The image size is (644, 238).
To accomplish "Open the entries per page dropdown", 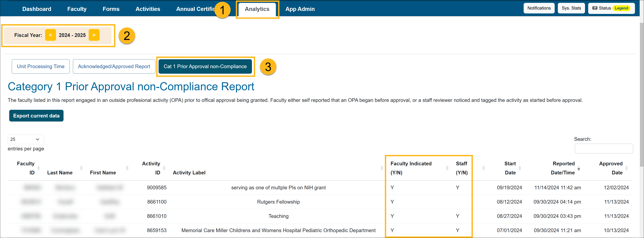I will 26,139.
